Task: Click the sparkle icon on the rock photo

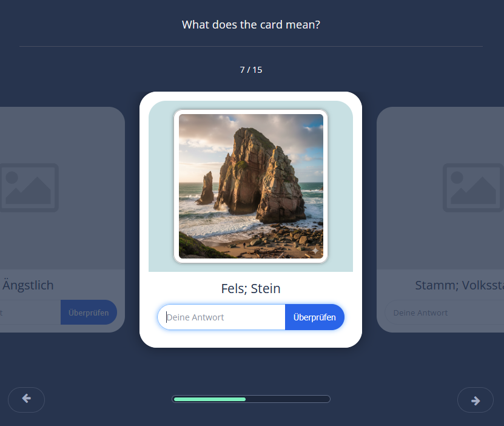Action: [x=315, y=250]
